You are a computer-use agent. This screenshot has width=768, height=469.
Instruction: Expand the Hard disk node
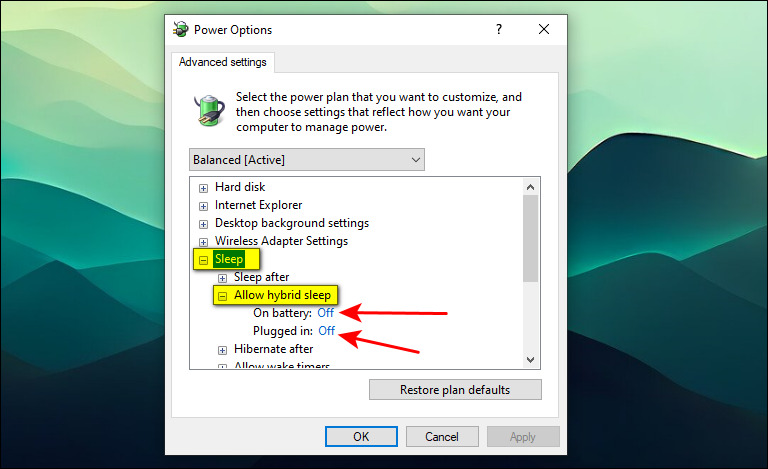tap(203, 188)
